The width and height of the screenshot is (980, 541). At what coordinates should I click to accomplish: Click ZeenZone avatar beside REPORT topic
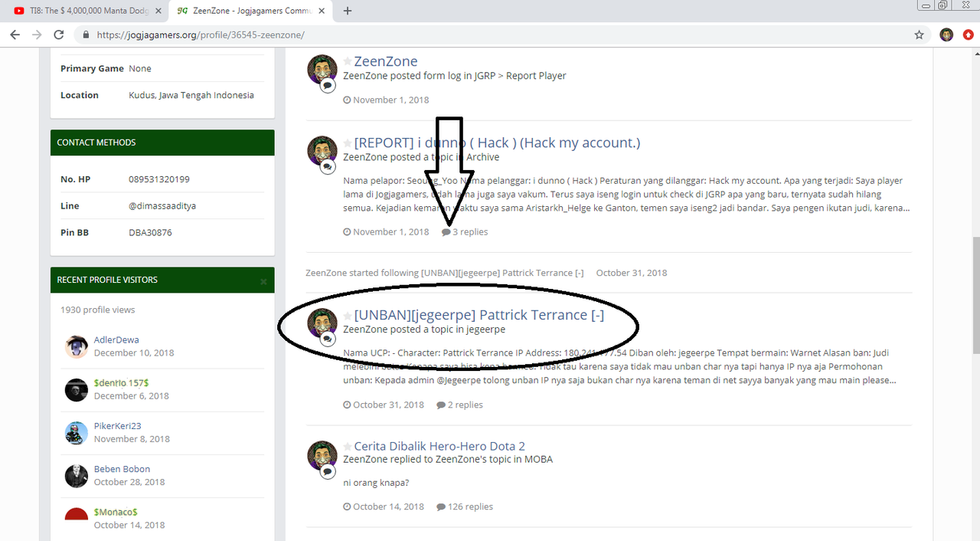coord(322,151)
